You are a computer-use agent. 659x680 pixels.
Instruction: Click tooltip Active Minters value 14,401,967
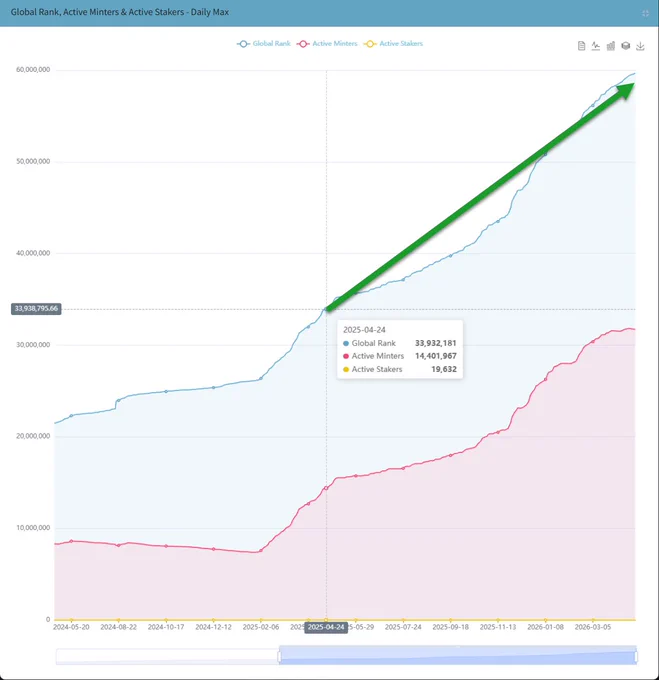tap(436, 356)
